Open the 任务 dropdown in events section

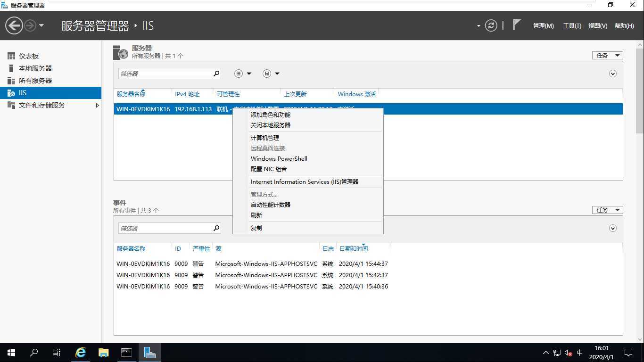[607, 210]
